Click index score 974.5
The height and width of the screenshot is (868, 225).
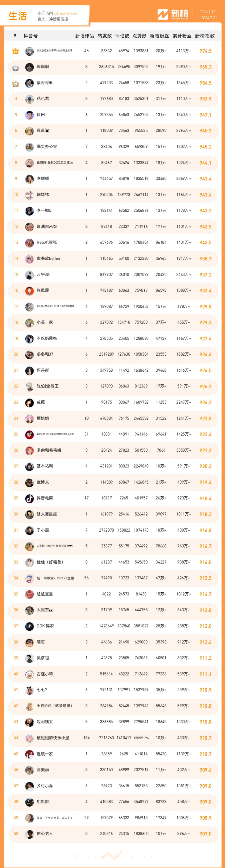pos(205,51)
